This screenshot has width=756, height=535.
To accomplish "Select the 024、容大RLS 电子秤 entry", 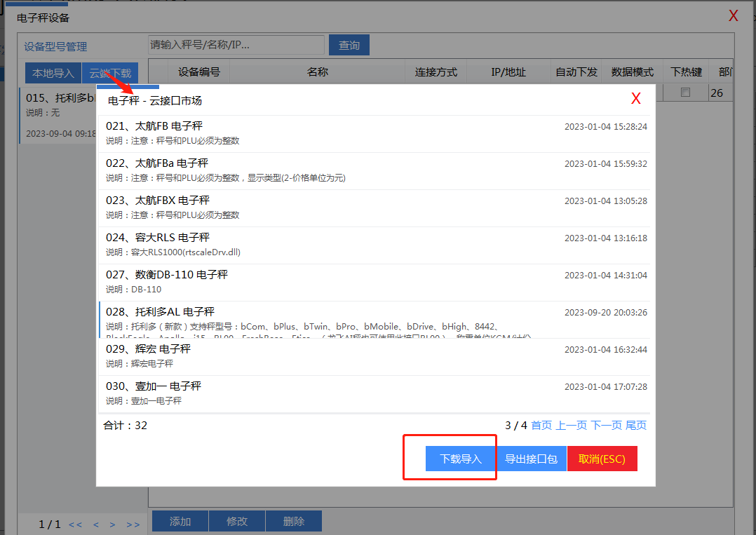I will (x=158, y=238).
